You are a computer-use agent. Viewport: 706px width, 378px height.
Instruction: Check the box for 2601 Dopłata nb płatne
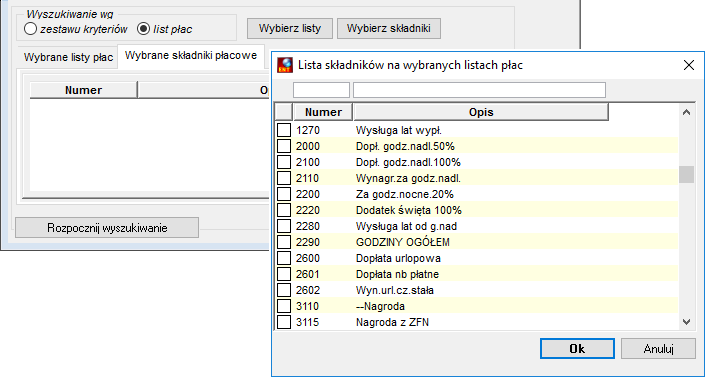(x=284, y=274)
